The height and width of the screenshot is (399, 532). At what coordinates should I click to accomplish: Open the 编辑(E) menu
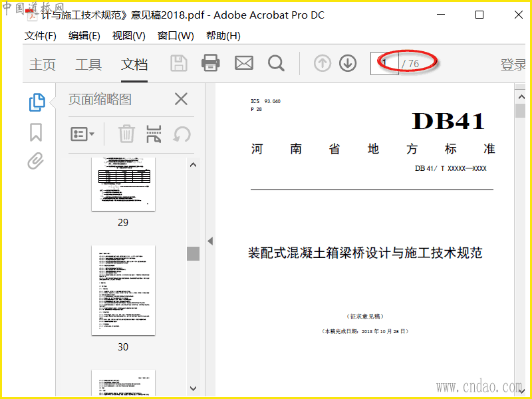pyautogui.click(x=84, y=36)
